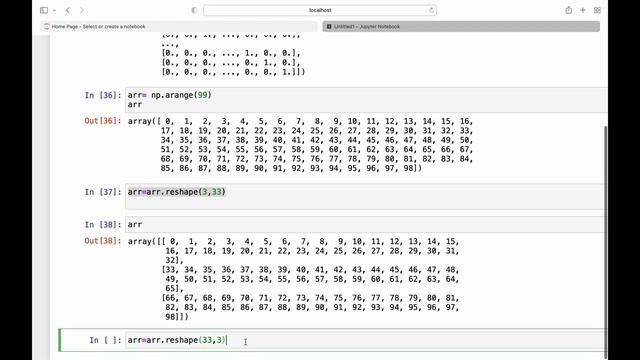Image resolution: width=640 pixels, height=360 pixels.
Task: Click the Out[36] array output text
Action: (x=300, y=144)
